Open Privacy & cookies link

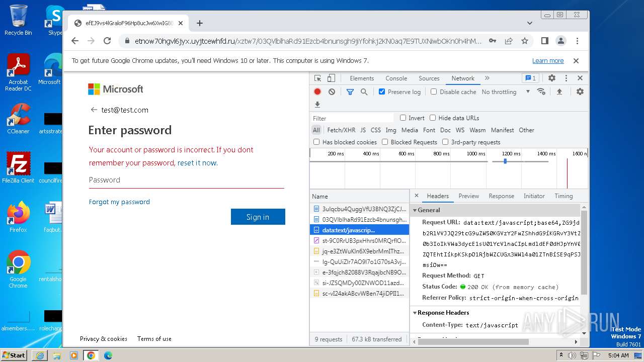point(104,339)
